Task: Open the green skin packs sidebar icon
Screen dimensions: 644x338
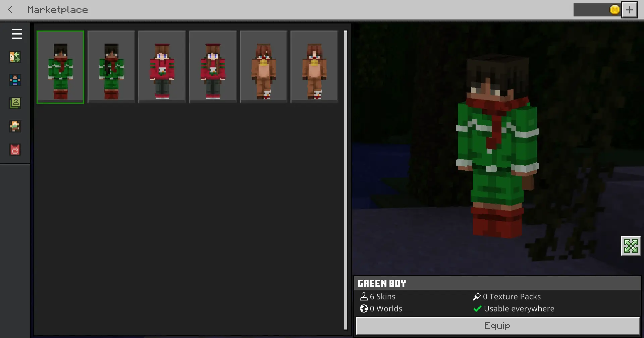Action: [x=15, y=103]
